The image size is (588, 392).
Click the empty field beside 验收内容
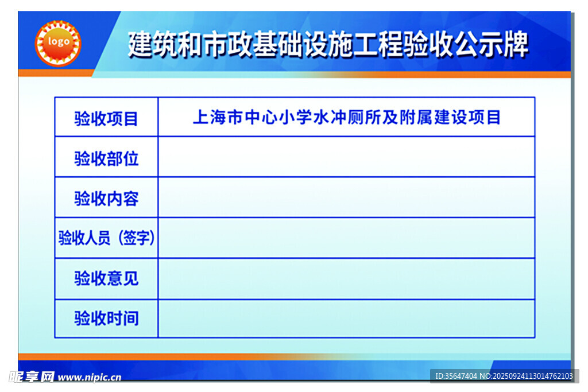click(346, 197)
